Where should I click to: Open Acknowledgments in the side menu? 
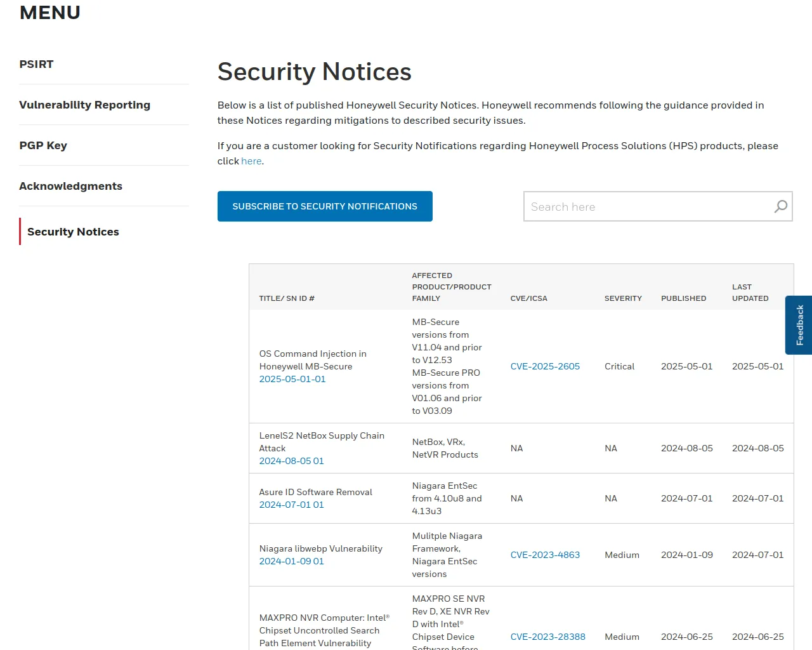click(70, 186)
